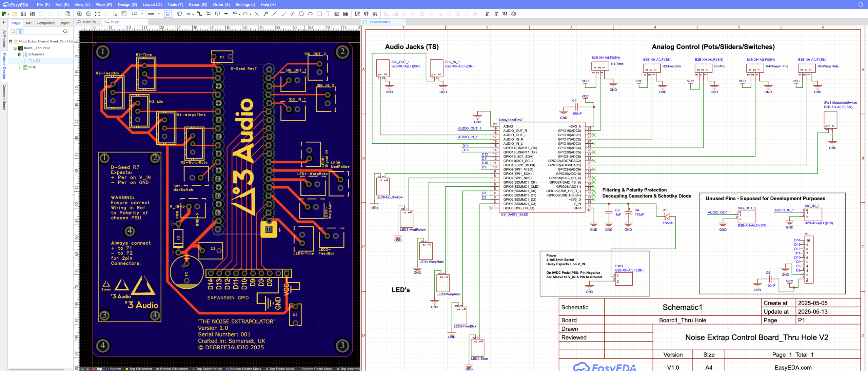This screenshot has height=371, width=868.
Task: Switch to the Component tab
Action: click(x=45, y=23)
